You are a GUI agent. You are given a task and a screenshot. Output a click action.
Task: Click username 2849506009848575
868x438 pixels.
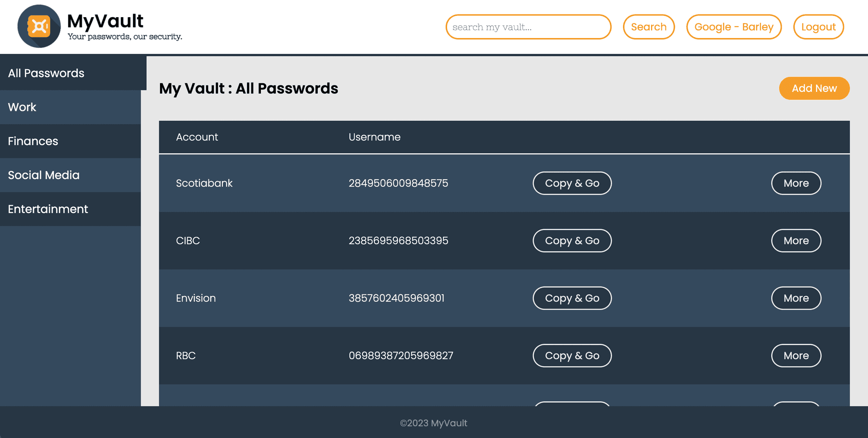pyautogui.click(x=398, y=183)
